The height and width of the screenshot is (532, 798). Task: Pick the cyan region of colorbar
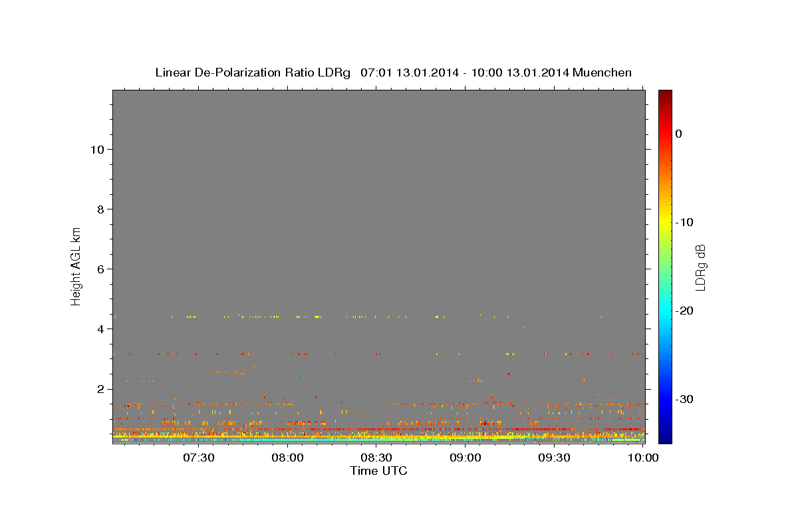665,311
